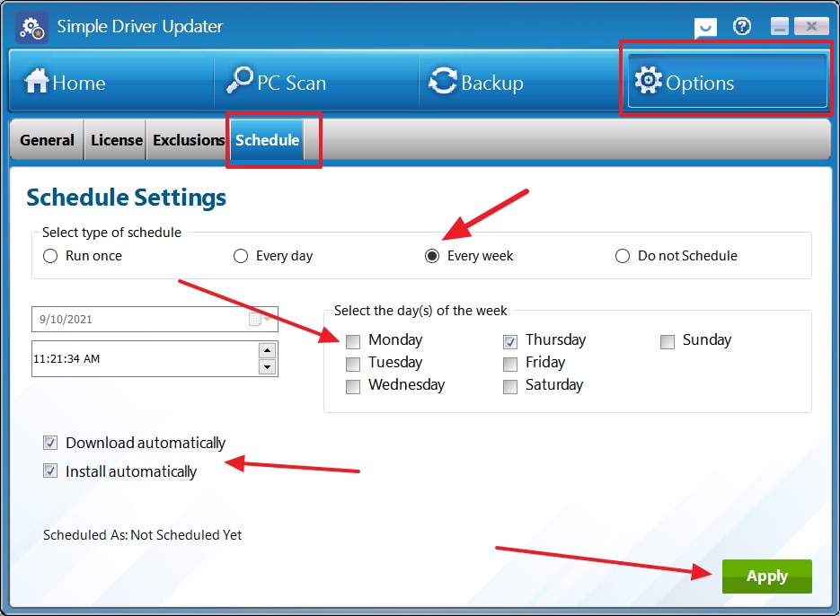Check the Wednesday checkbox
Image resolution: width=840 pixels, height=616 pixels.
point(353,386)
